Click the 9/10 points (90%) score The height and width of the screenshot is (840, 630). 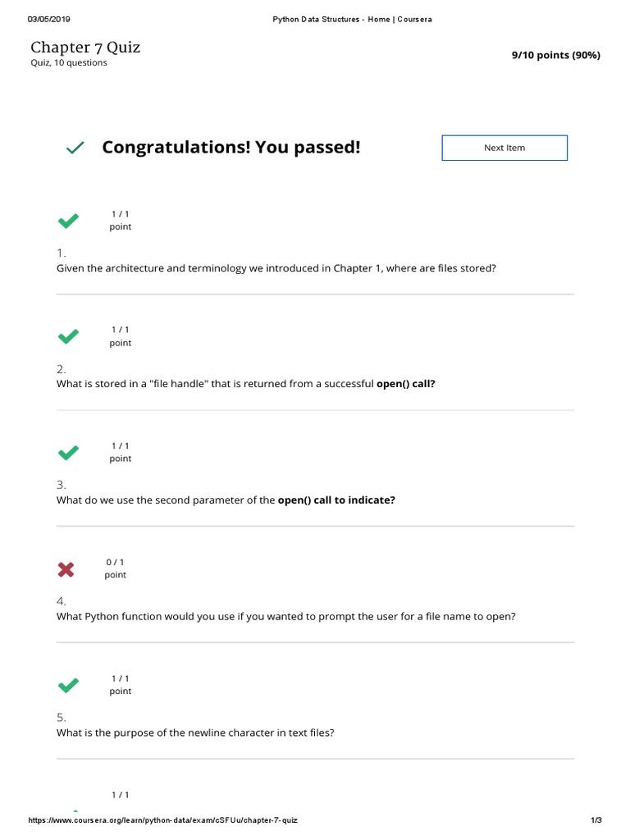(x=555, y=55)
